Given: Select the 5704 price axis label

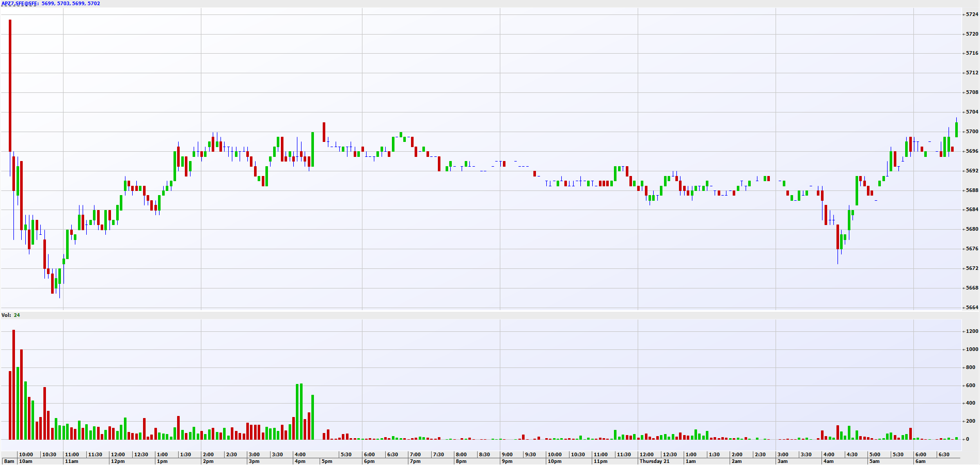Looking at the screenshot, I should click(972, 112).
